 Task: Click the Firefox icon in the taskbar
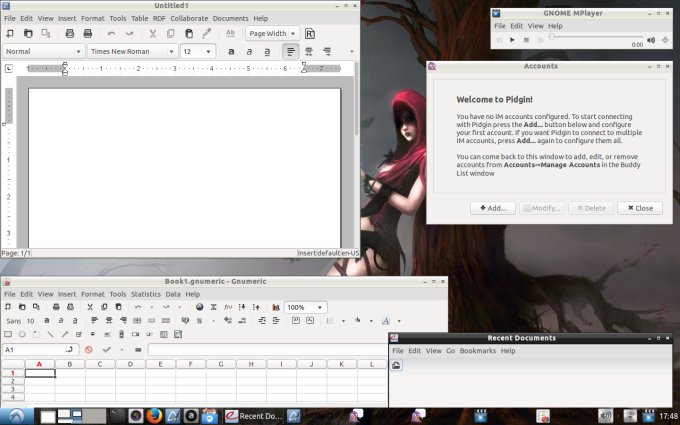click(x=154, y=415)
